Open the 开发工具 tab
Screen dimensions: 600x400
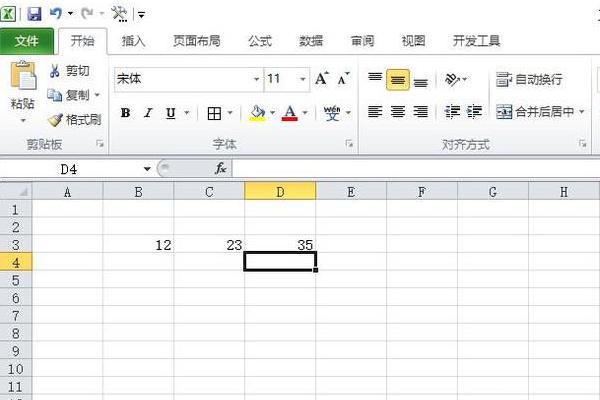coord(476,41)
